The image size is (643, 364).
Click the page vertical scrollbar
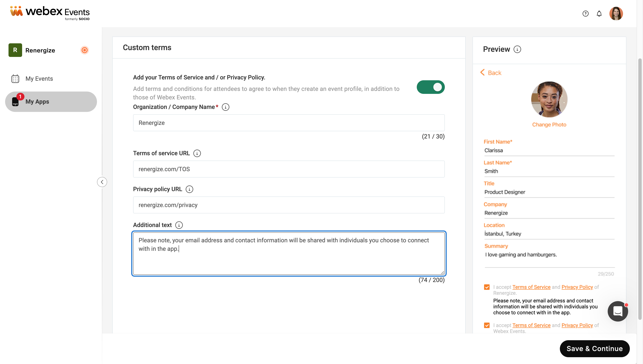coord(640,189)
